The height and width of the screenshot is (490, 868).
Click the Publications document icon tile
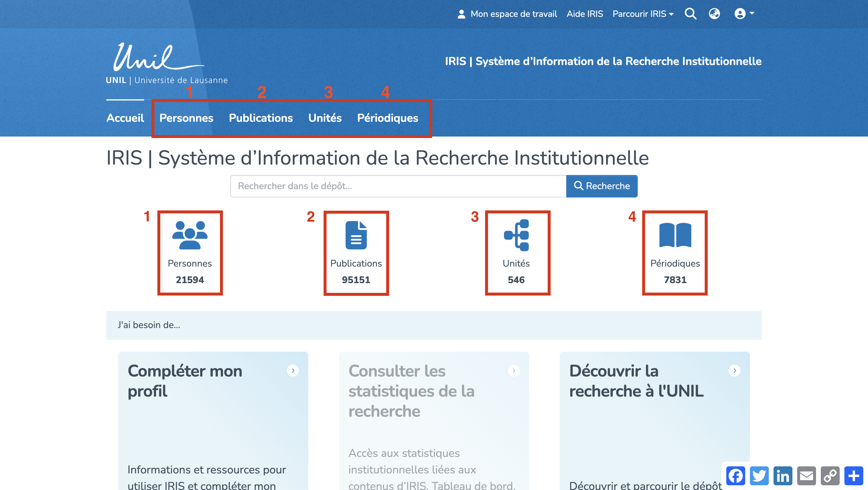pyautogui.click(x=356, y=235)
